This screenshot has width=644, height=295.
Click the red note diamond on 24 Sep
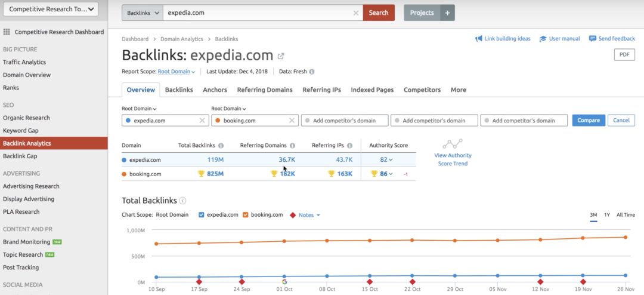pyautogui.click(x=242, y=282)
